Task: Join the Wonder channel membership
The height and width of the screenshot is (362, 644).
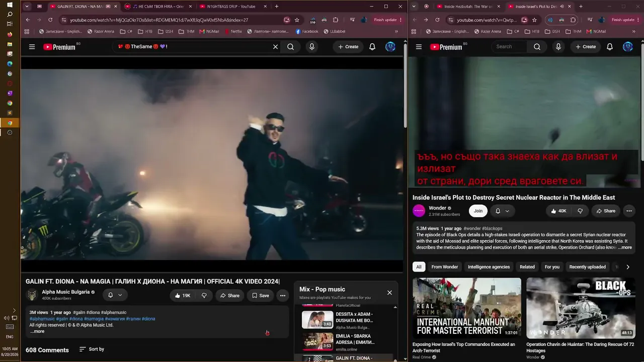Action: pos(478,211)
